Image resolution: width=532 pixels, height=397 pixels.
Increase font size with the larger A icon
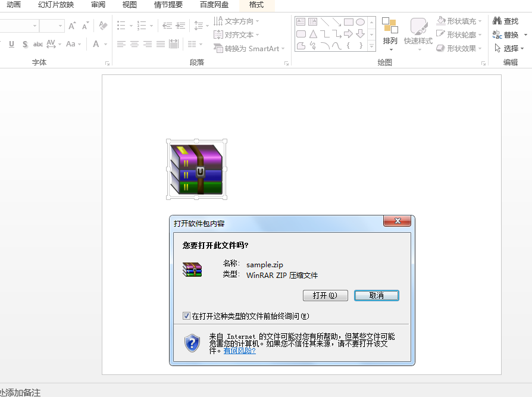[x=72, y=26]
